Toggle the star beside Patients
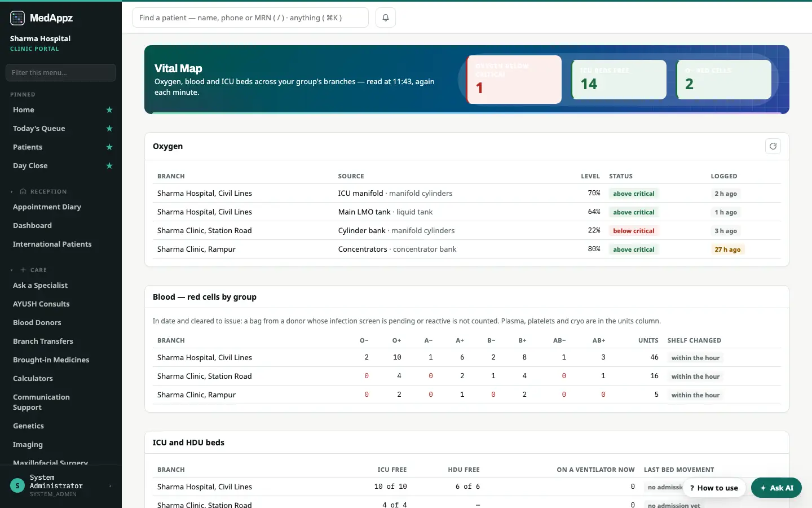The height and width of the screenshot is (508, 812). point(109,147)
